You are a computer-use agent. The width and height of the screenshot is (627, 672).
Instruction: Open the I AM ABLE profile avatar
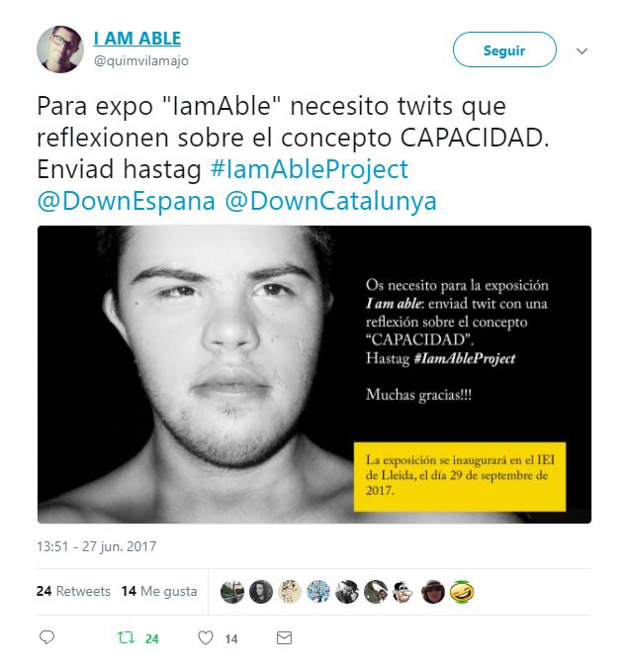coord(60,49)
